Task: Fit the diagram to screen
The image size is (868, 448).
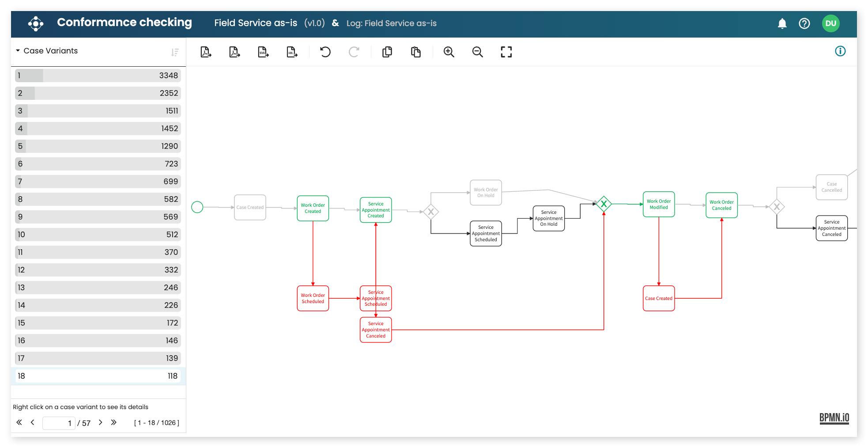Action: 506,52
